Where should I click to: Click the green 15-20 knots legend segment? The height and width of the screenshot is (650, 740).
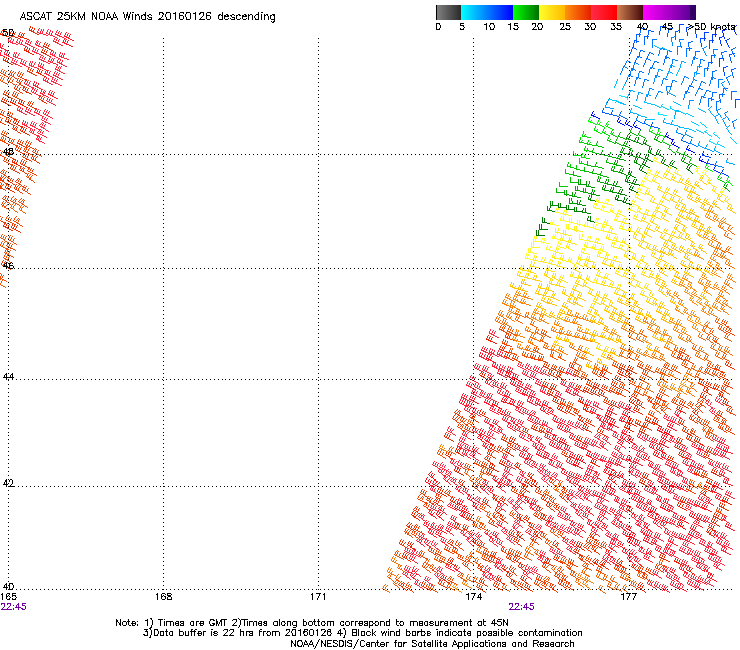pyautogui.click(x=526, y=12)
